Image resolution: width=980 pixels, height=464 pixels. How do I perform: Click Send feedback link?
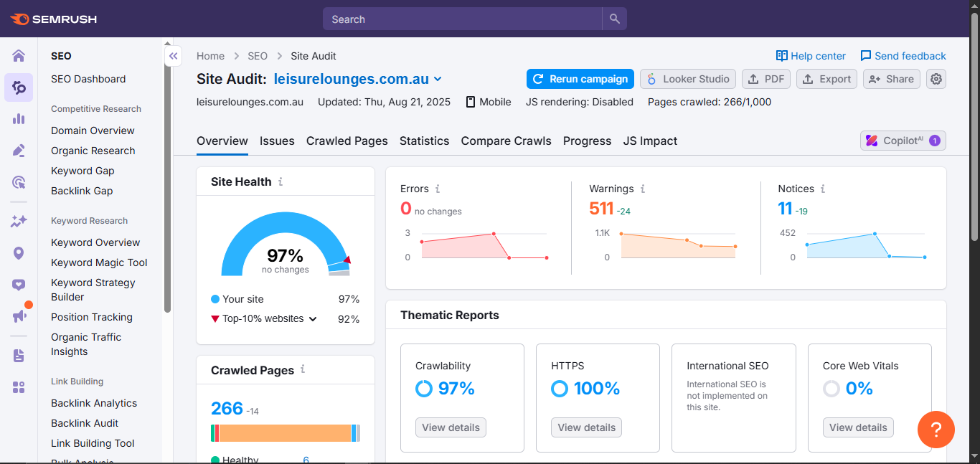click(903, 56)
